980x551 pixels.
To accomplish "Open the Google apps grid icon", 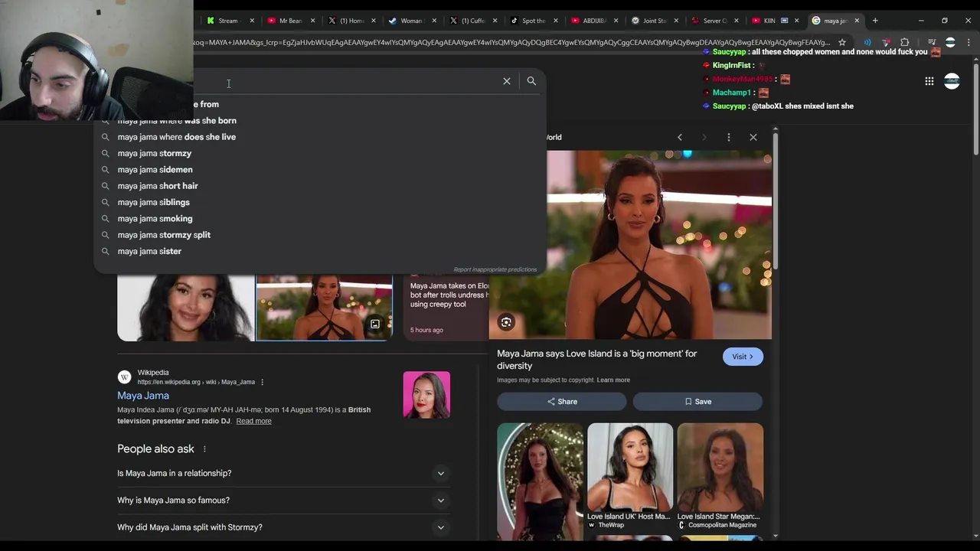I will (x=929, y=81).
